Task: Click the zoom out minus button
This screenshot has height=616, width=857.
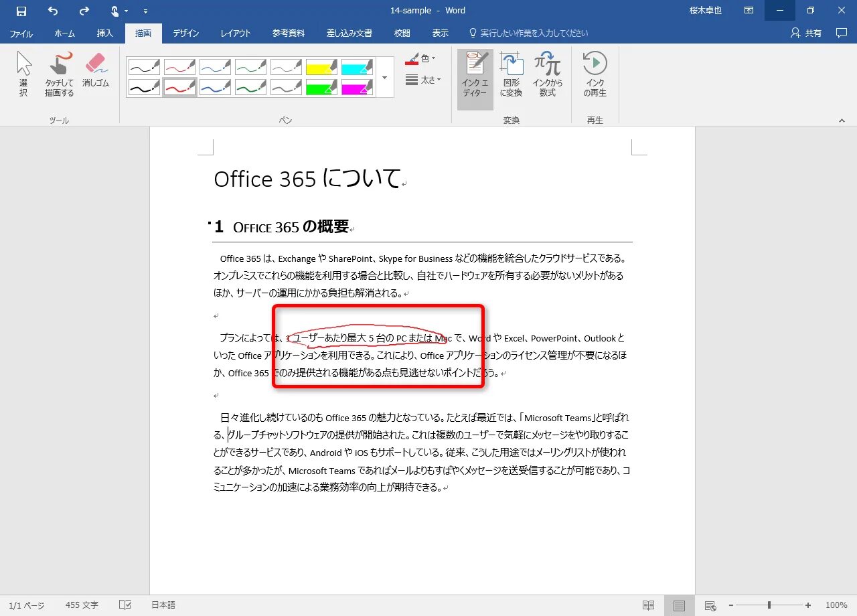Action: click(730, 605)
